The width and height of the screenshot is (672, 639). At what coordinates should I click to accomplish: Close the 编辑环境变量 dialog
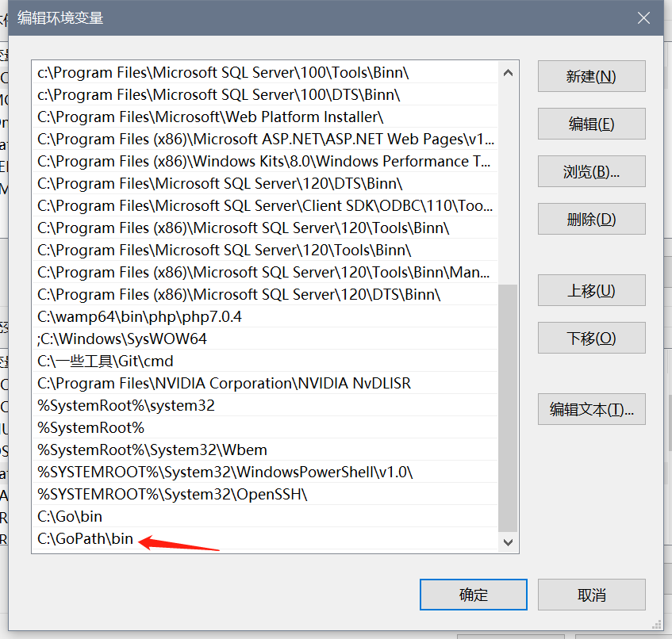643,18
